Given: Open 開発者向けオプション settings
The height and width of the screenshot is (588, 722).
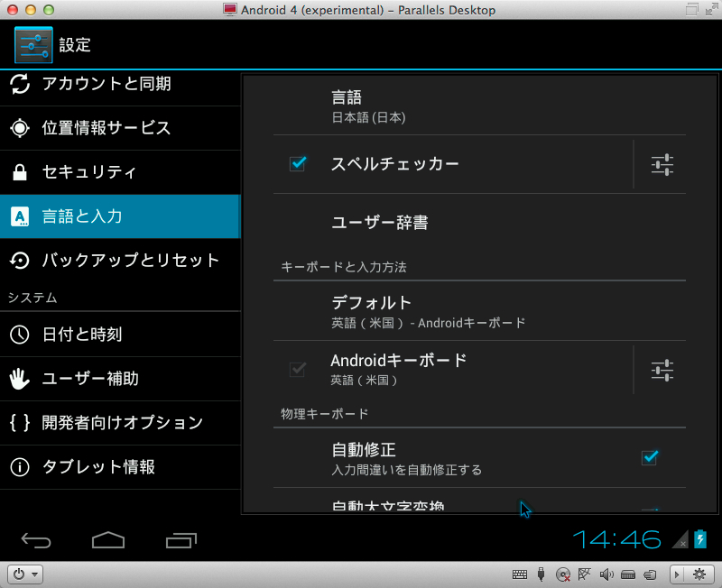Looking at the screenshot, I should (120, 423).
